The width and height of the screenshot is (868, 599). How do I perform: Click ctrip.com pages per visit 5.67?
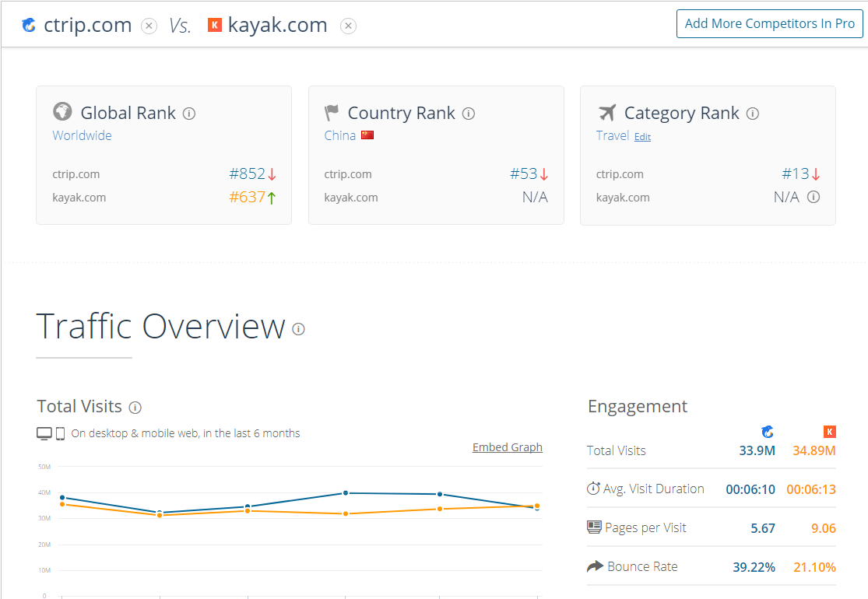point(763,528)
